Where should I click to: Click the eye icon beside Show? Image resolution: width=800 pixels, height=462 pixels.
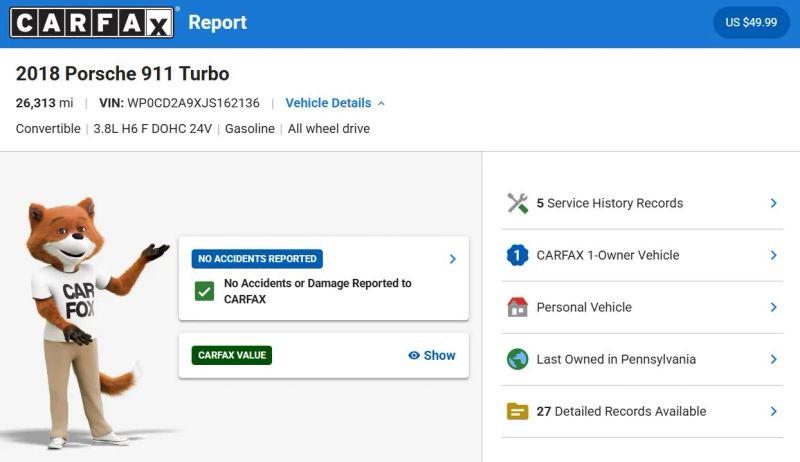tap(414, 355)
